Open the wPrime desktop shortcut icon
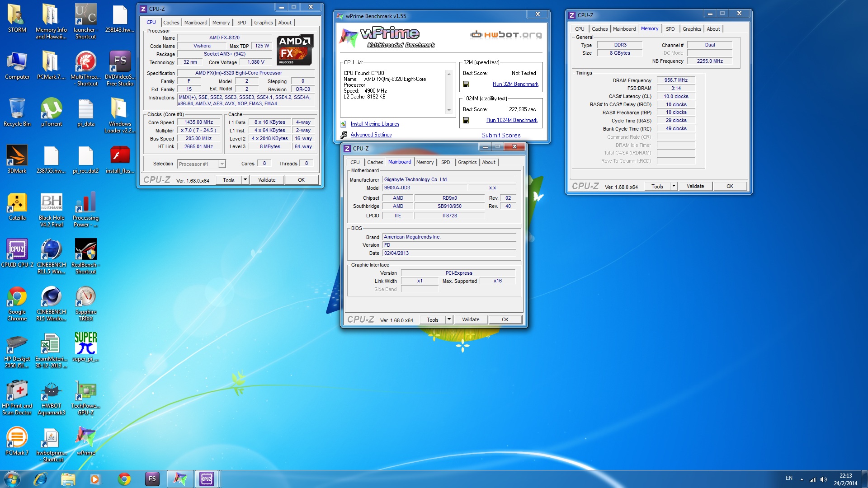This screenshot has height=488, width=868. point(85,441)
